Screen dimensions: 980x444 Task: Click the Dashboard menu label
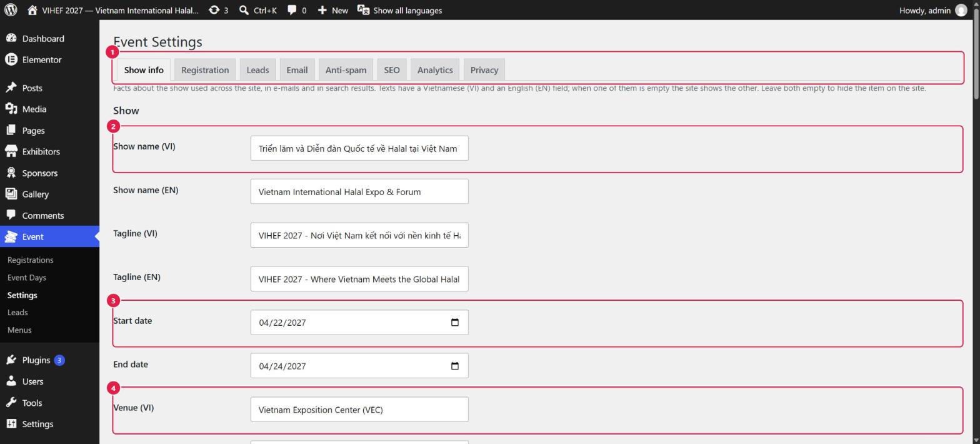[43, 38]
